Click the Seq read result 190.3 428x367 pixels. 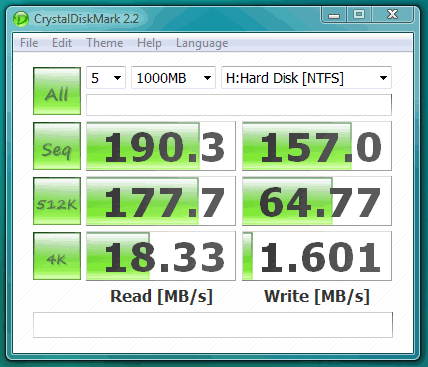tap(161, 146)
